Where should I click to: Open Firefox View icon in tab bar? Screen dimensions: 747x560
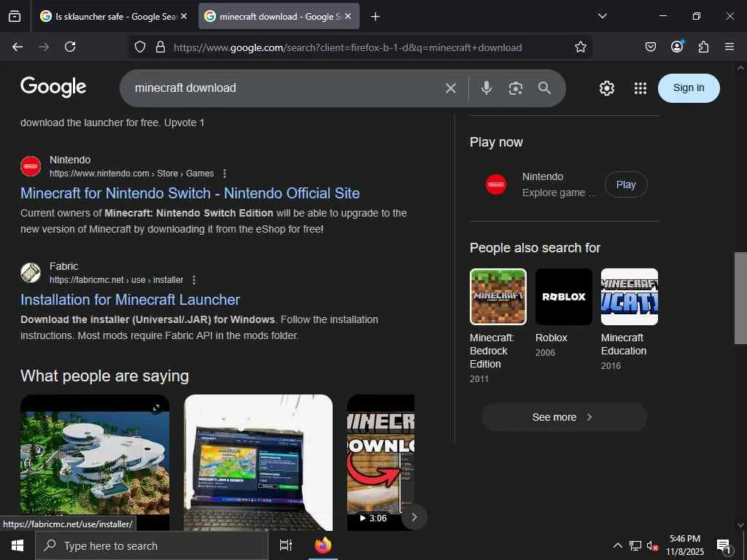(x=15, y=16)
